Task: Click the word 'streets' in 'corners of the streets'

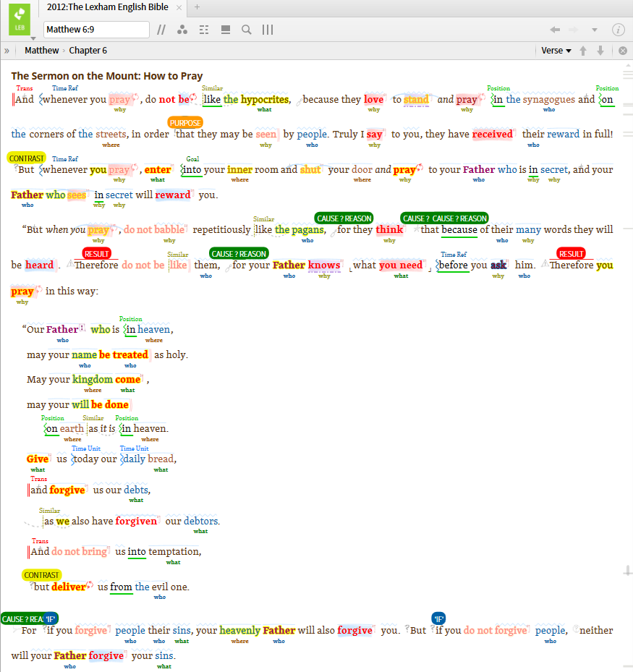Action: [111, 134]
